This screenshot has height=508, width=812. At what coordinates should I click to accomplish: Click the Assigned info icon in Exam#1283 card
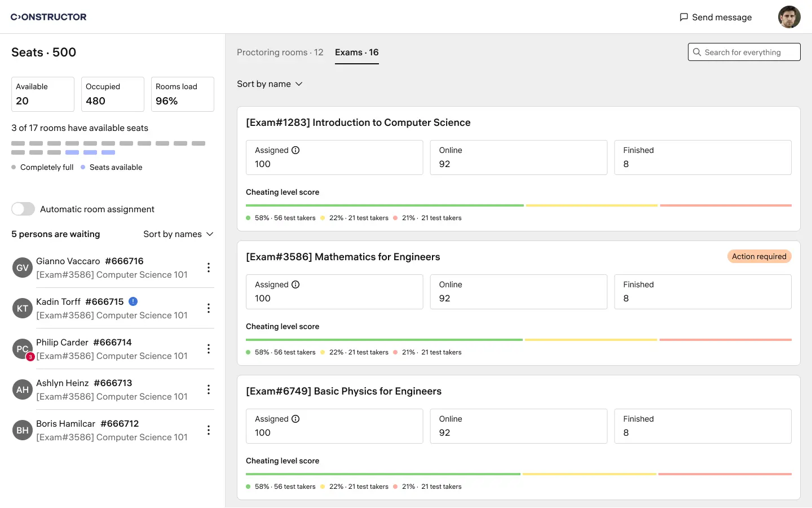click(295, 150)
